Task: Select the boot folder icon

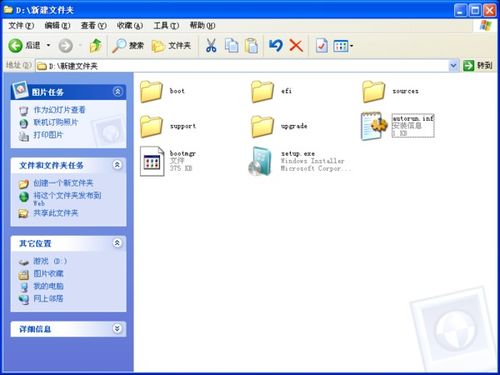Action: coord(151,91)
